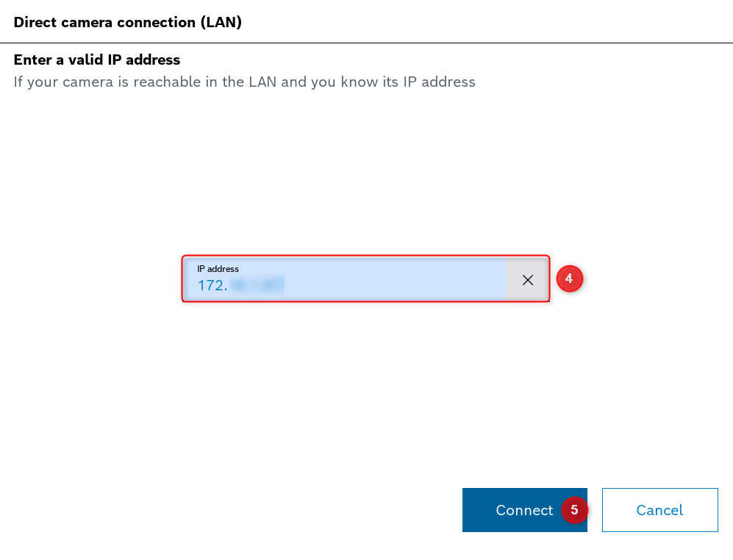This screenshot has width=733, height=560.
Task: Click the description sentence about camera reachability
Action: click(x=244, y=82)
